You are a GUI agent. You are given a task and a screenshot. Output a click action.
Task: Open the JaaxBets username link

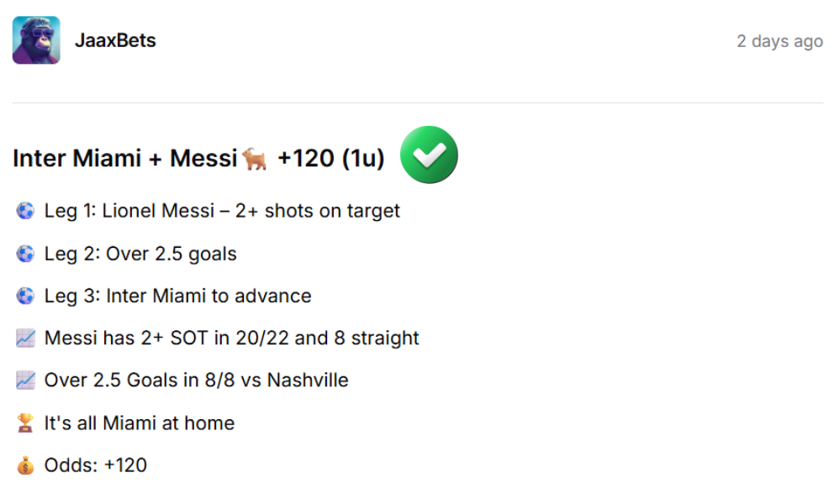[x=115, y=40]
